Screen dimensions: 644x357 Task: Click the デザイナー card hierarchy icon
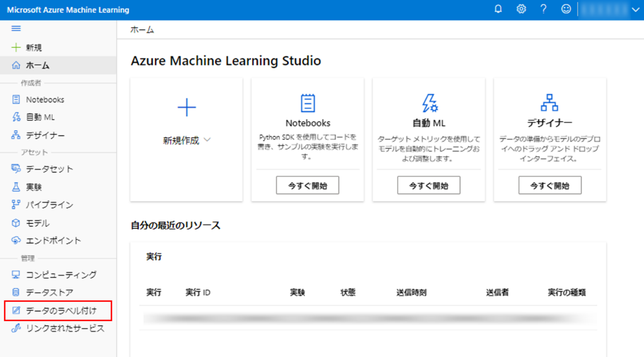pyautogui.click(x=549, y=103)
